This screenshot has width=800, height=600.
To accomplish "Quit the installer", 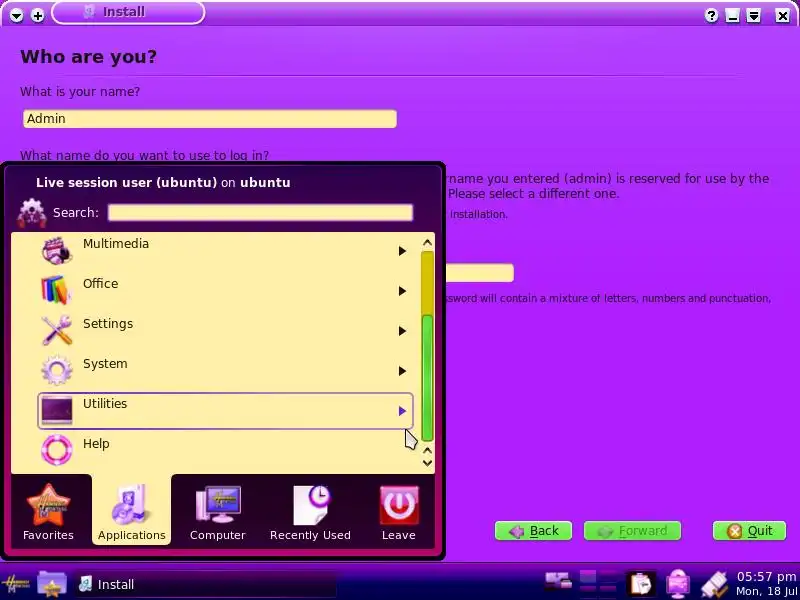I will click(749, 531).
